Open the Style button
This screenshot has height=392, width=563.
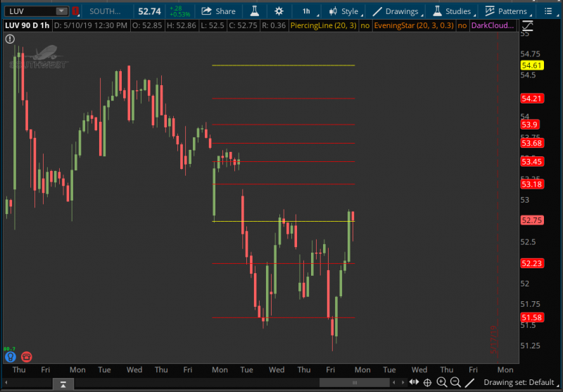click(343, 11)
